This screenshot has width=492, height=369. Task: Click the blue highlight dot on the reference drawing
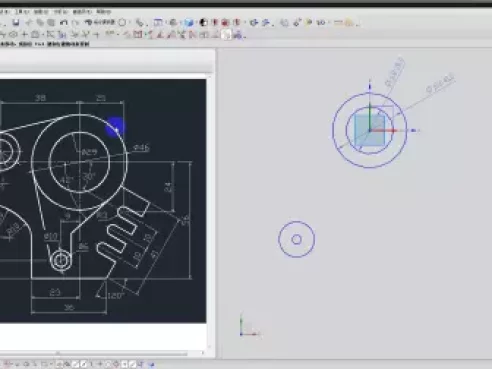(x=115, y=127)
